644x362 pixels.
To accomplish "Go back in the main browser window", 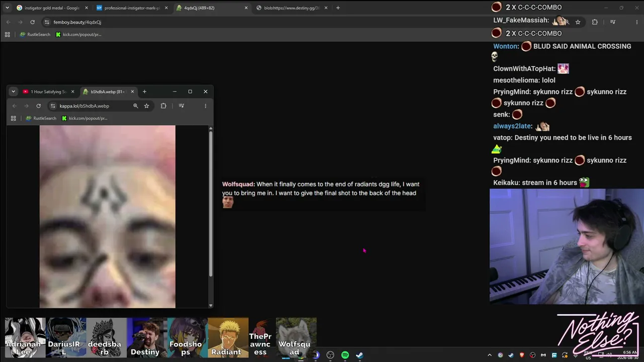I will click(x=9, y=22).
